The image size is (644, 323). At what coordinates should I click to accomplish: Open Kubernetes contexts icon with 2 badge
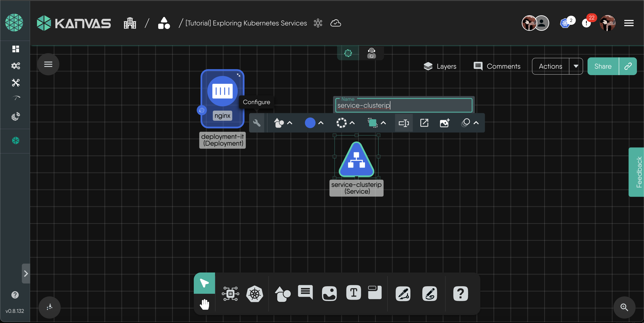pos(565,23)
